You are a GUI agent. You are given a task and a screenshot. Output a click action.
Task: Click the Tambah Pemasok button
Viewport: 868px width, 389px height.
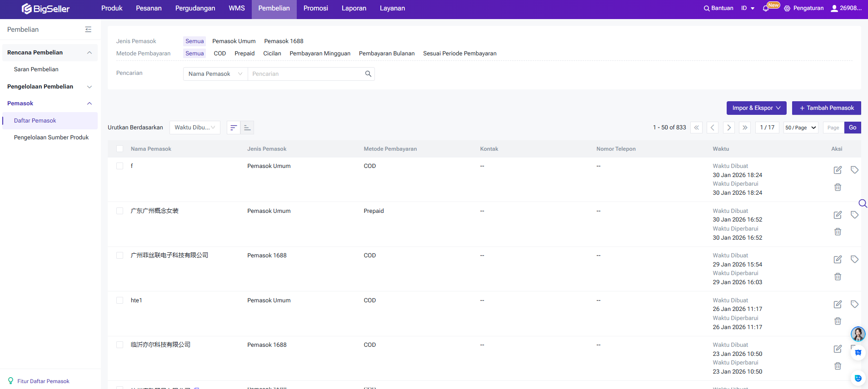click(x=826, y=108)
